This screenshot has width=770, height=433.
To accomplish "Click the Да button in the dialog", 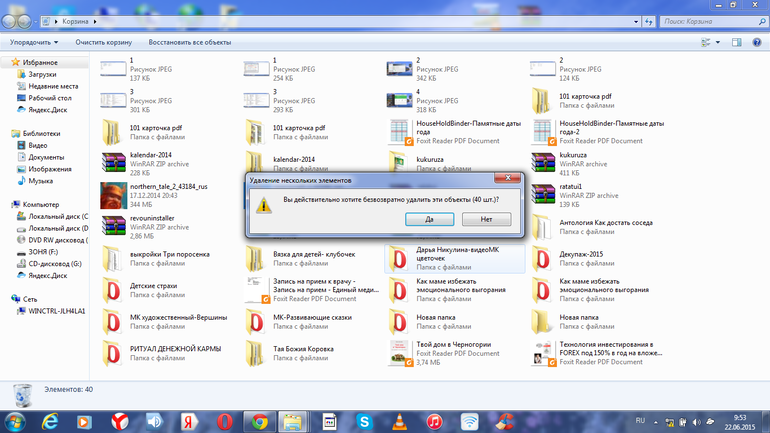I will click(429, 219).
